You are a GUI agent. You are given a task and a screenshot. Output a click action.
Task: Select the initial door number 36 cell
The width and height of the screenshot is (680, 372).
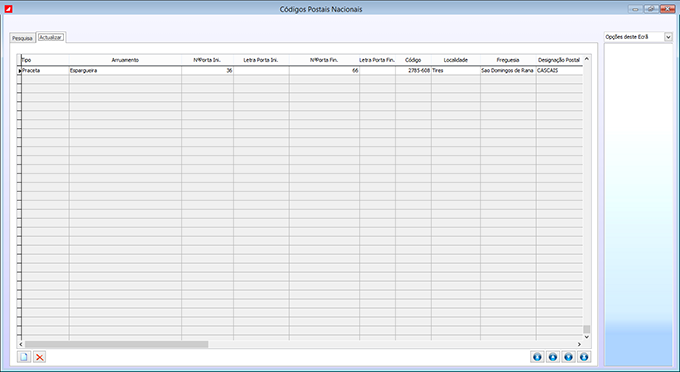[207, 70]
